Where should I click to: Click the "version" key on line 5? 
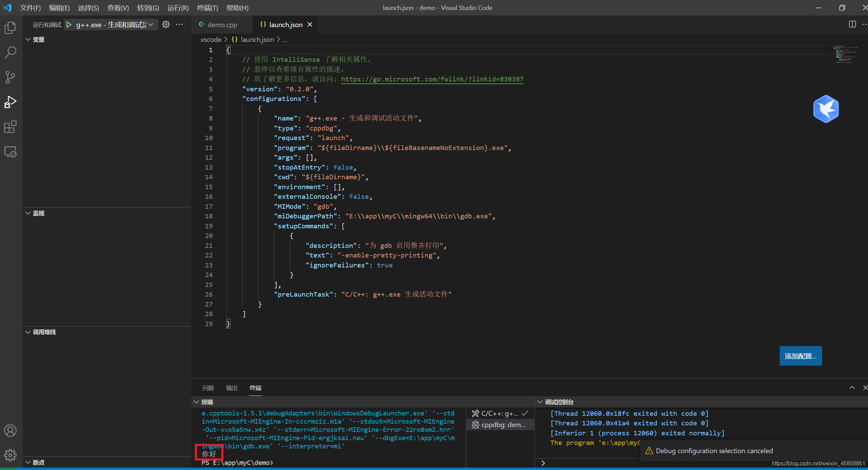pos(260,89)
